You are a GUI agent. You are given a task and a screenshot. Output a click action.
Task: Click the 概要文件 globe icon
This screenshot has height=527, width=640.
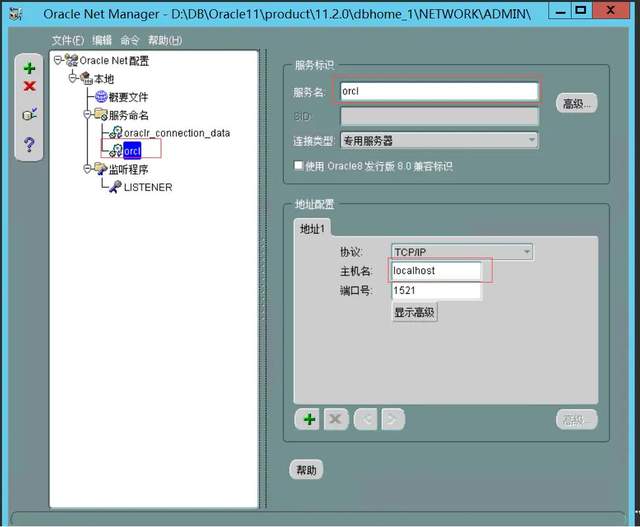point(101,97)
